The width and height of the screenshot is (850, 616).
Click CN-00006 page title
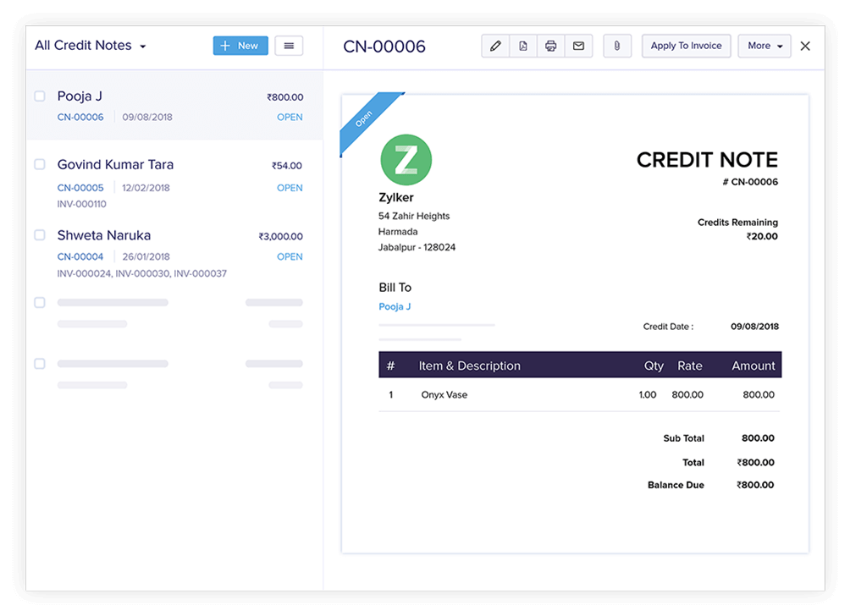tap(384, 47)
